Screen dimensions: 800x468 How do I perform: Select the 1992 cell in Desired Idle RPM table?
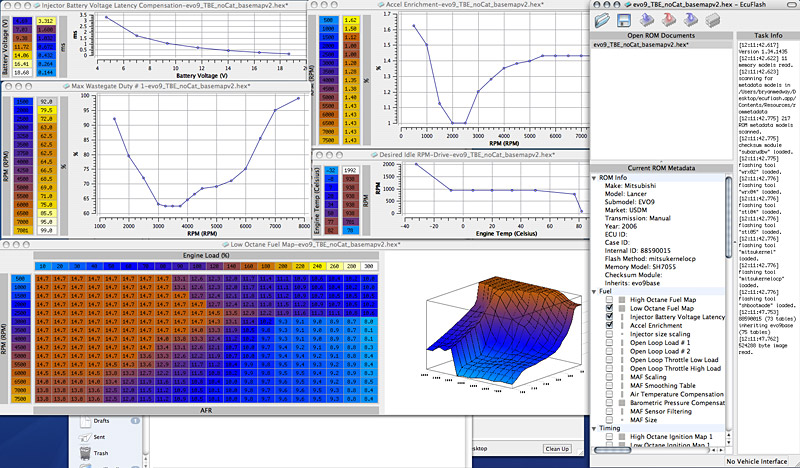tap(349, 171)
